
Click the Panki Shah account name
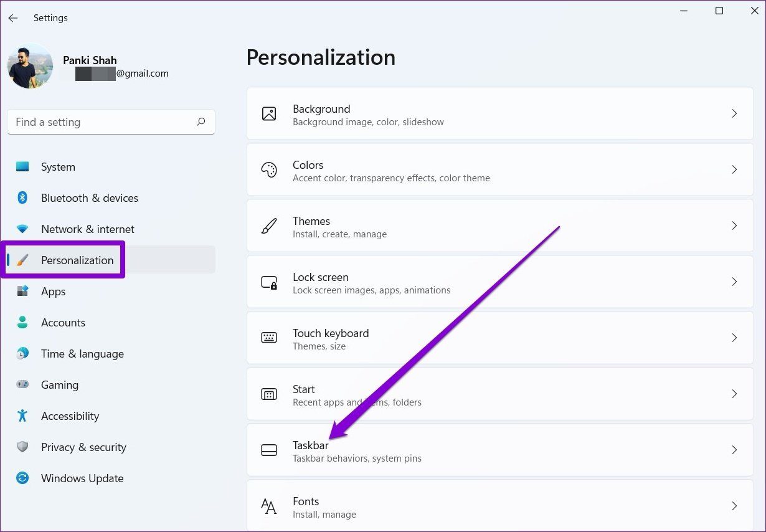click(x=90, y=60)
